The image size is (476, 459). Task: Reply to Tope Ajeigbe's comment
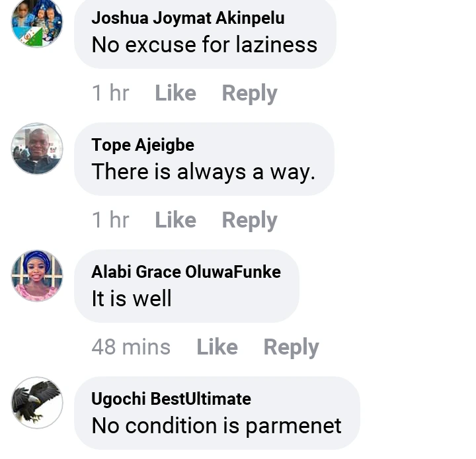point(249,220)
